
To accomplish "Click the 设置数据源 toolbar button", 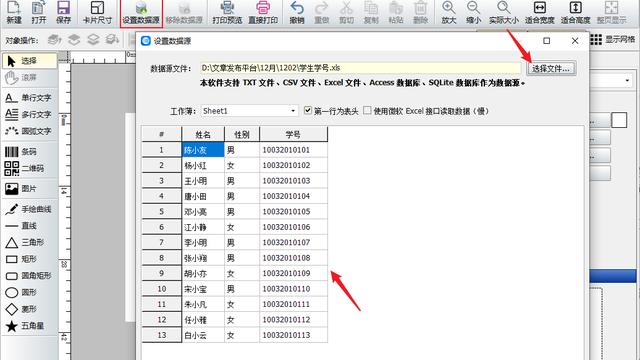I will click(141, 13).
